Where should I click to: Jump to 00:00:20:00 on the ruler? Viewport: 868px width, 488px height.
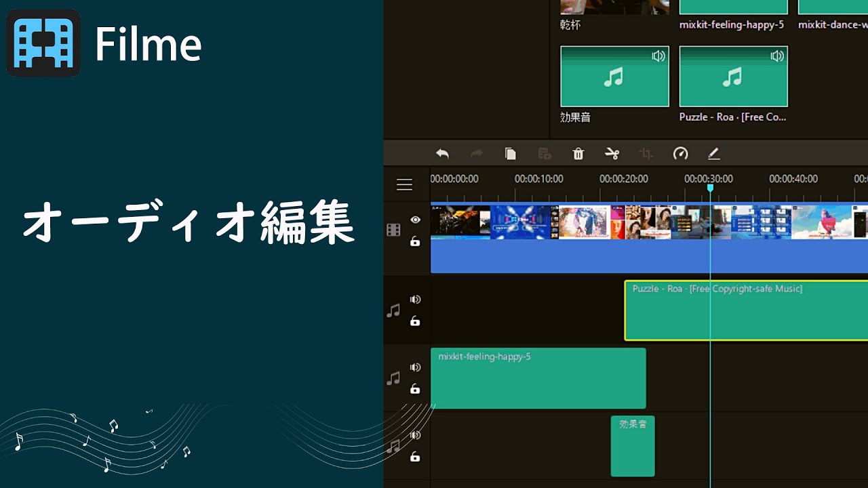(x=624, y=179)
